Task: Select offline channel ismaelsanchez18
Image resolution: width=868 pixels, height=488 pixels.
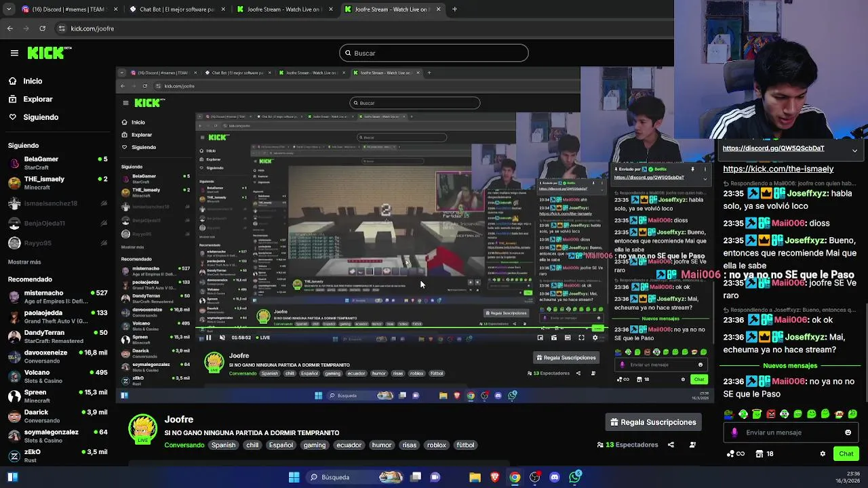Action: pos(58,203)
